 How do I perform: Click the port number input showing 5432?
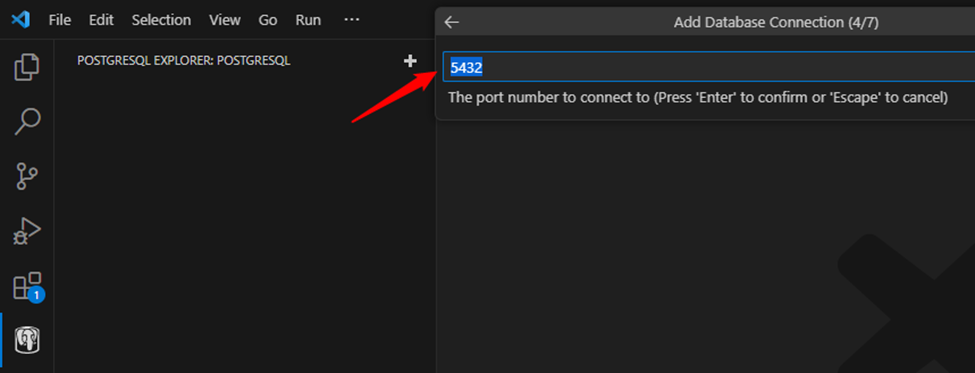[x=709, y=67]
